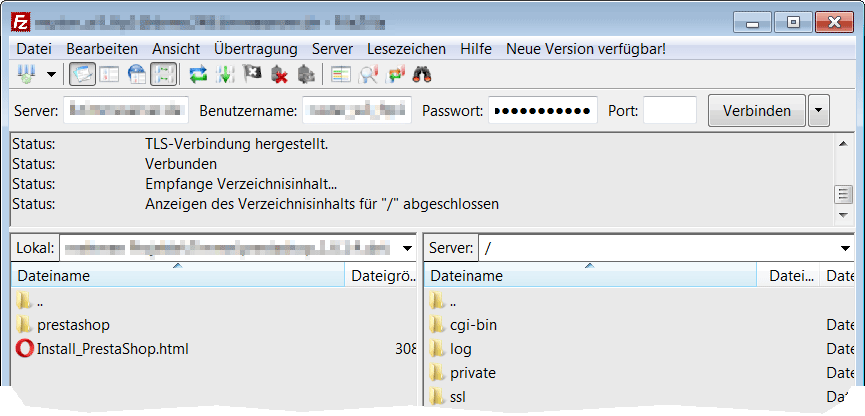Disconnect from the current server

coord(279,74)
